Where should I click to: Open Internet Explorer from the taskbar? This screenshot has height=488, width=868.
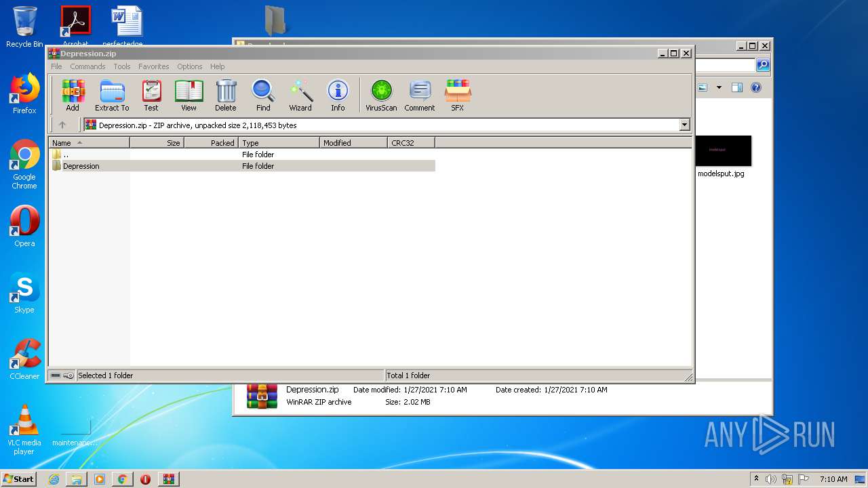[x=54, y=479]
